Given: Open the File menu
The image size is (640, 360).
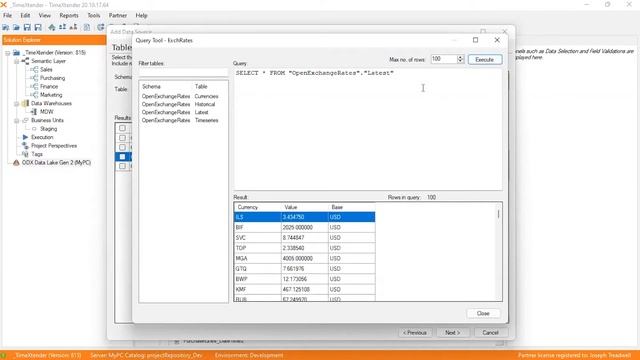Looking at the screenshot, I should tap(7, 16).
